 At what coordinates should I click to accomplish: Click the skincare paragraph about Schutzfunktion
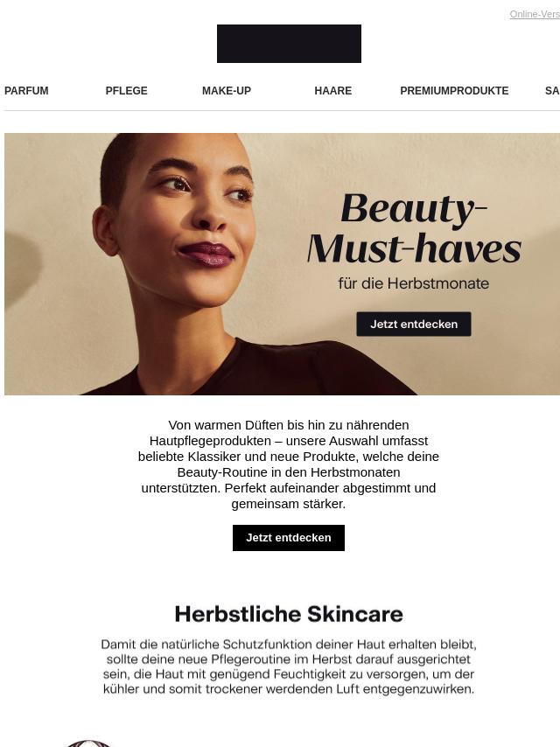click(x=289, y=667)
